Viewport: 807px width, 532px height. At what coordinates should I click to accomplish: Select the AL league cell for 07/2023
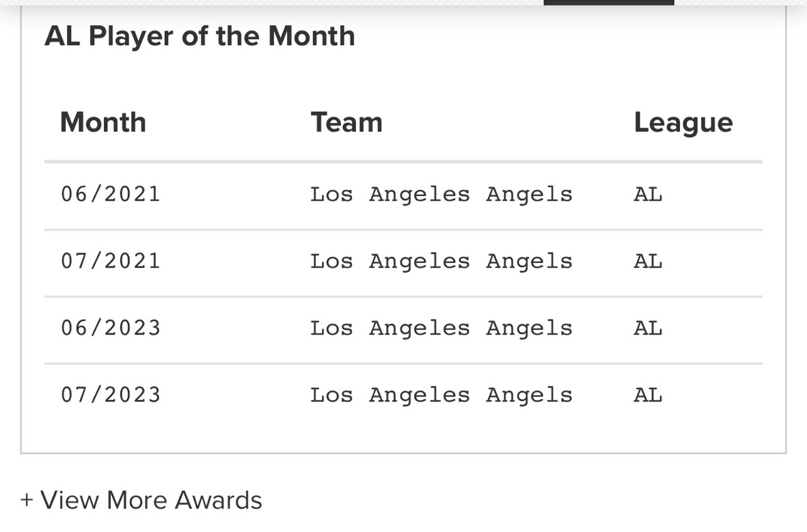click(x=648, y=395)
